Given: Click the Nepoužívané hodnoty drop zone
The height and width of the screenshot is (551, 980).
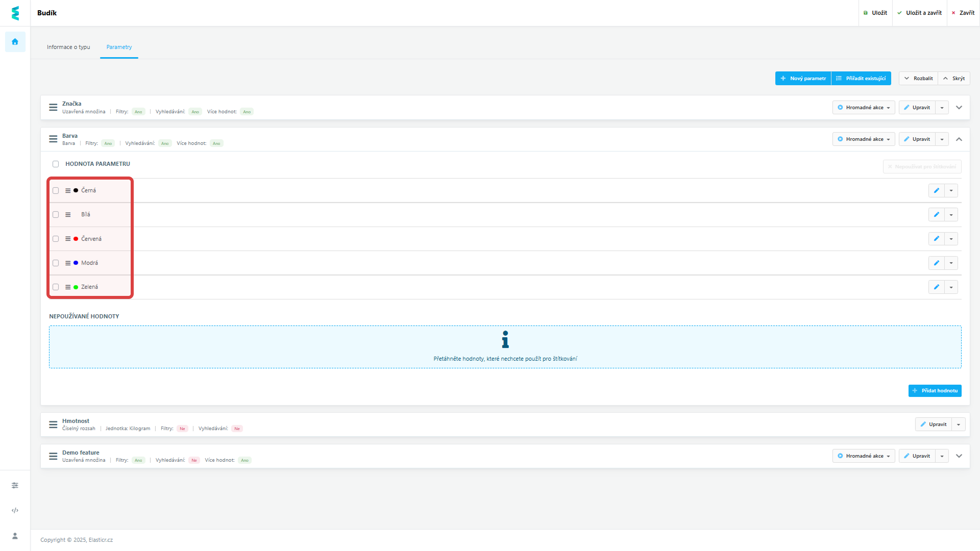Looking at the screenshot, I should [505, 347].
